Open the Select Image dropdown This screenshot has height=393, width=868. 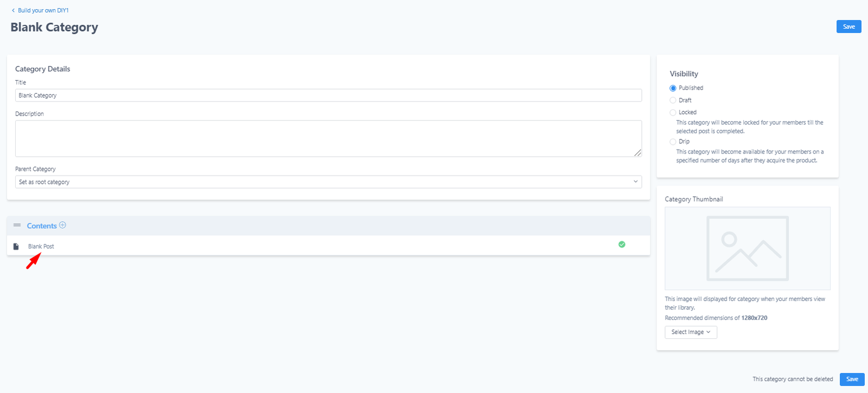click(691, 332)
